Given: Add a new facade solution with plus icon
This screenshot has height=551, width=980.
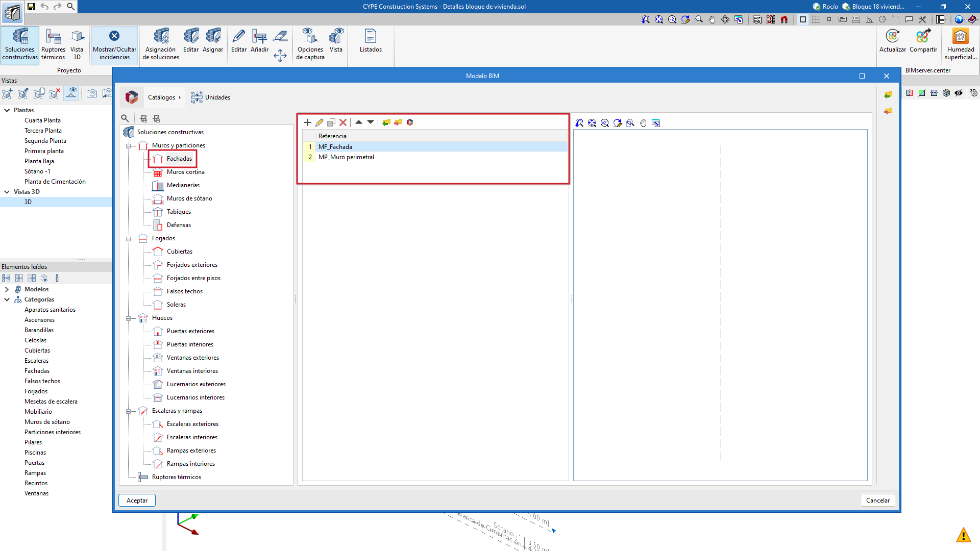Looking at the screenshot, I should point(307,122).
